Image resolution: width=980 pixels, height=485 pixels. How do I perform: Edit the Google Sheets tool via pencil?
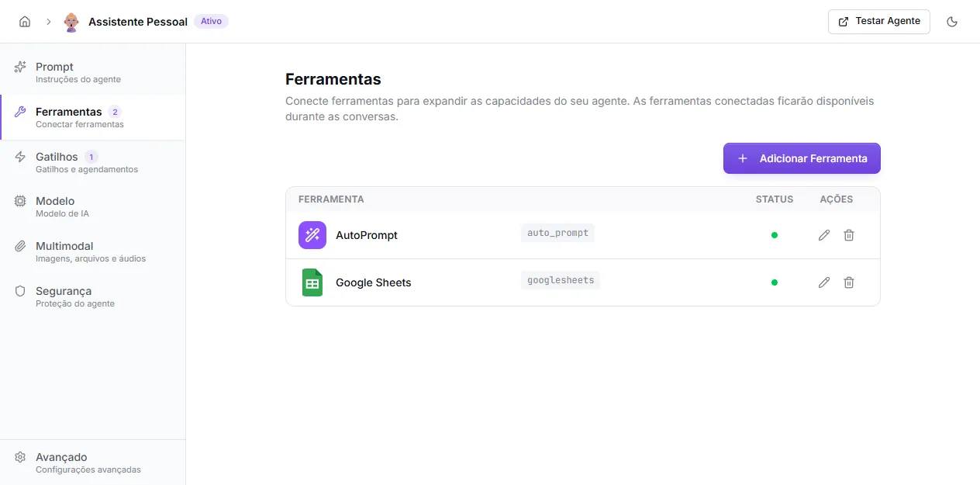(x=824, y=282)
